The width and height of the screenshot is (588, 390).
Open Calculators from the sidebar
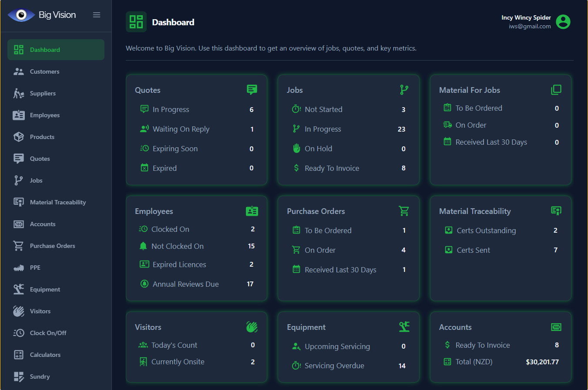(x=45, y=355)
